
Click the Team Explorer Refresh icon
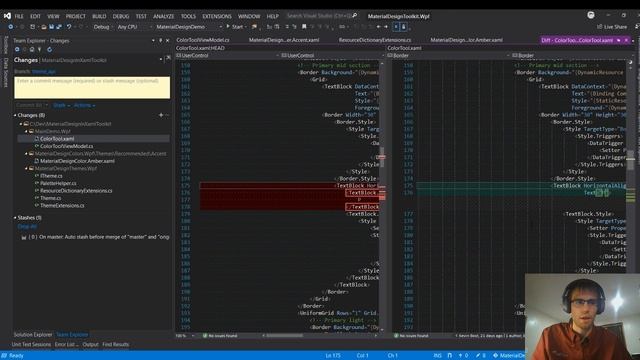49,49
